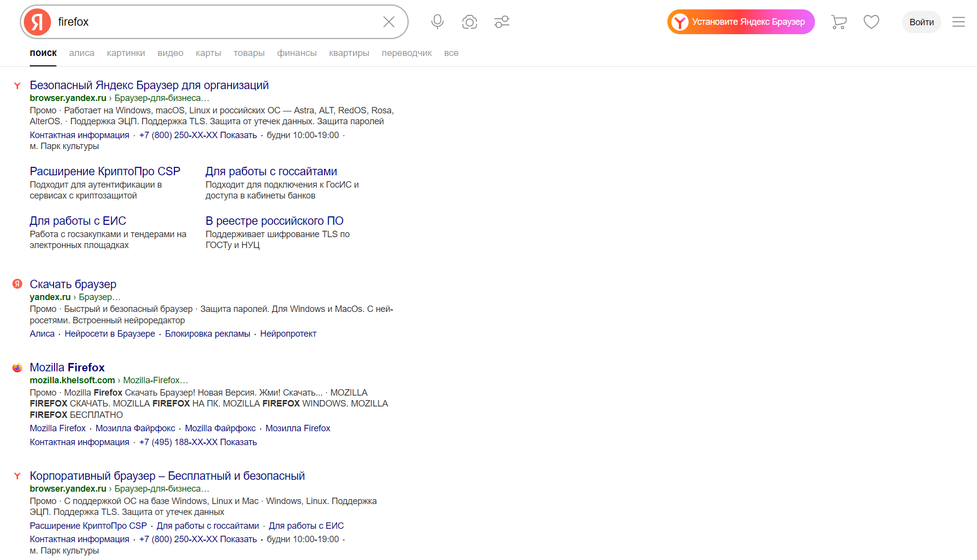The width and height of the screenshot is (977, 560).
Task: Open the Mozilla Firefox result link
Action: click(67, 367)
